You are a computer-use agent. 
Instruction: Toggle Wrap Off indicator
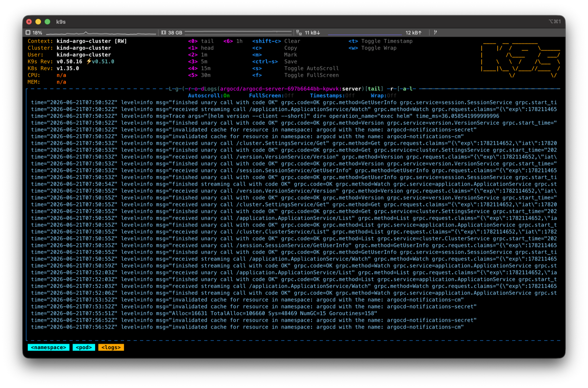[384, 95]
